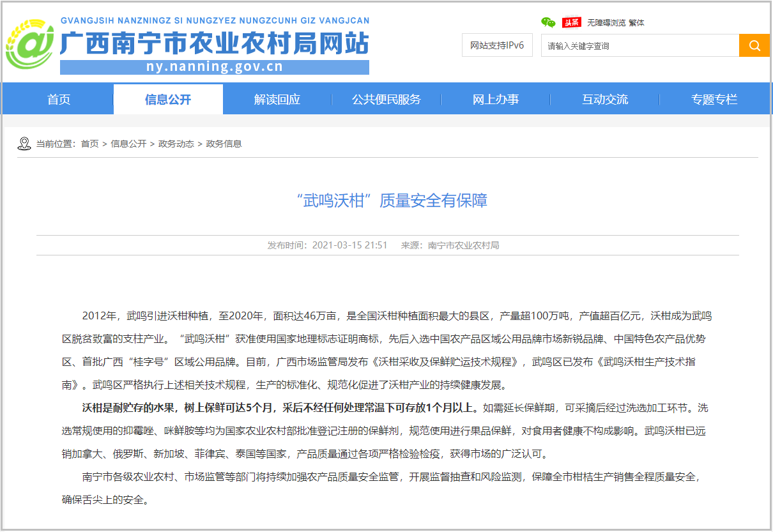Open the 解读回应 navigation menu

277,99
